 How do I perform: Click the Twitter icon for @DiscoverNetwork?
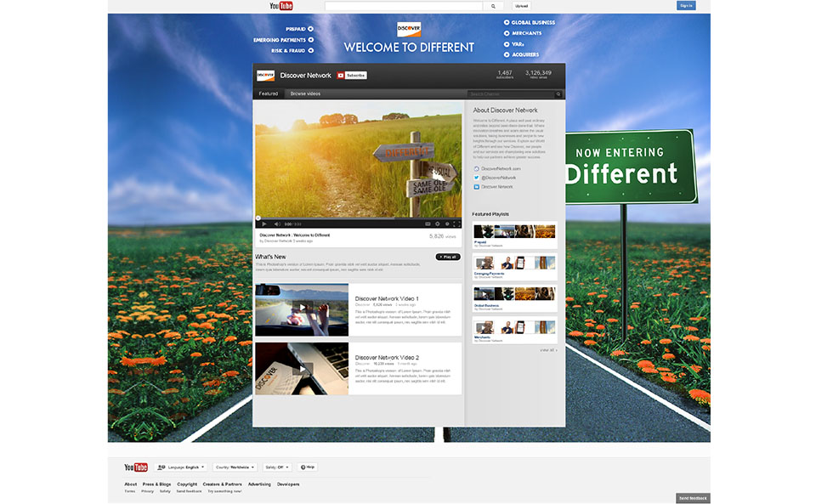click(477, 178)
